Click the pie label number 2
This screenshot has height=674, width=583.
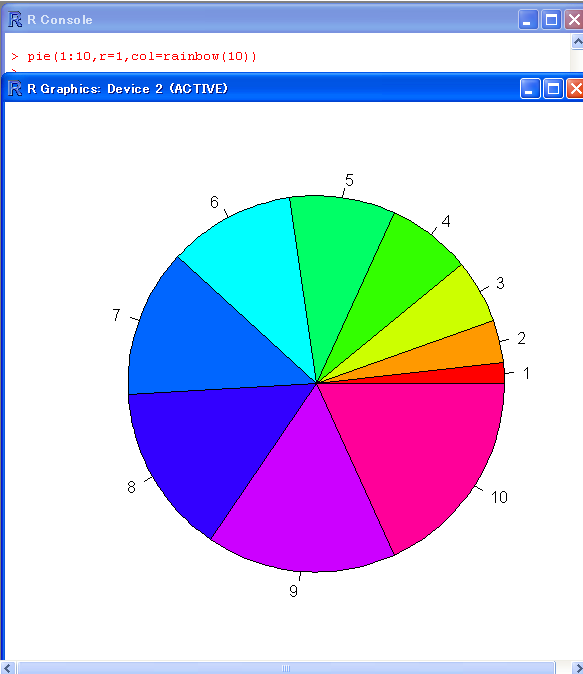click(522, 338)
